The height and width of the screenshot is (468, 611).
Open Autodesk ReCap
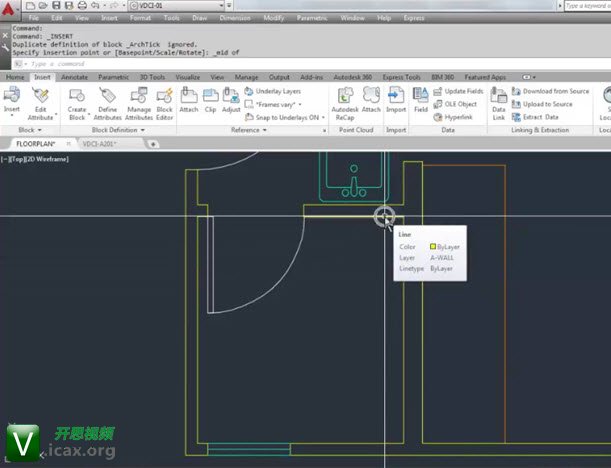coord(344,100)
